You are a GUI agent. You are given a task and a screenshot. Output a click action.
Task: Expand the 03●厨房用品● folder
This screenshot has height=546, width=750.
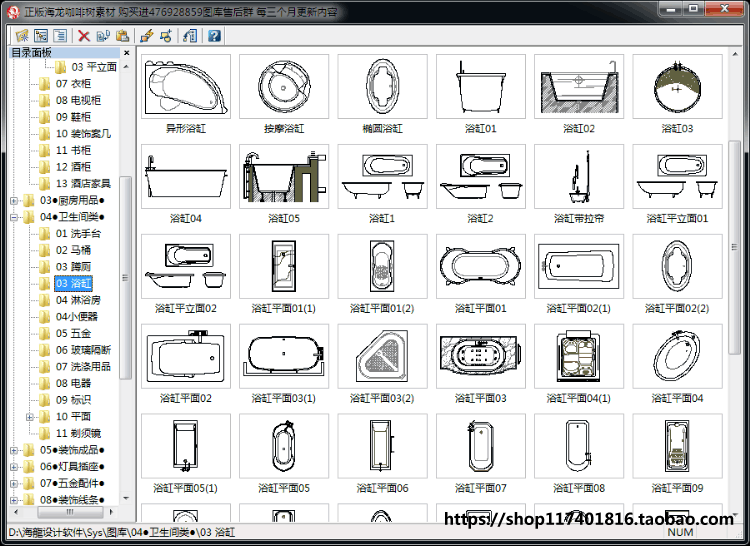click(14, 201)
